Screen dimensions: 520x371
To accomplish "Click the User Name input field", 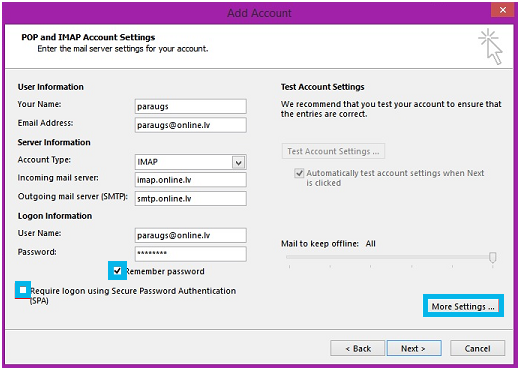I will pyautogui.click(x=191, y=235).
